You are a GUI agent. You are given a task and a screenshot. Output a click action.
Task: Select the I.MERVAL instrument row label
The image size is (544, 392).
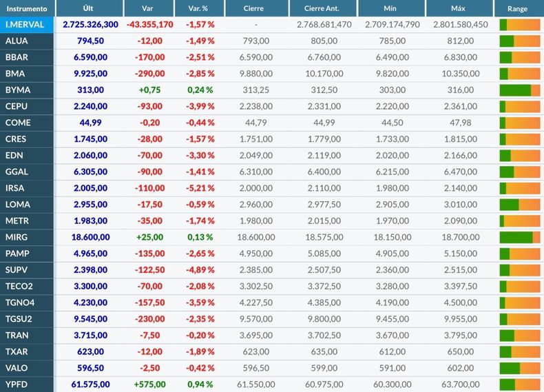point(27,25)
